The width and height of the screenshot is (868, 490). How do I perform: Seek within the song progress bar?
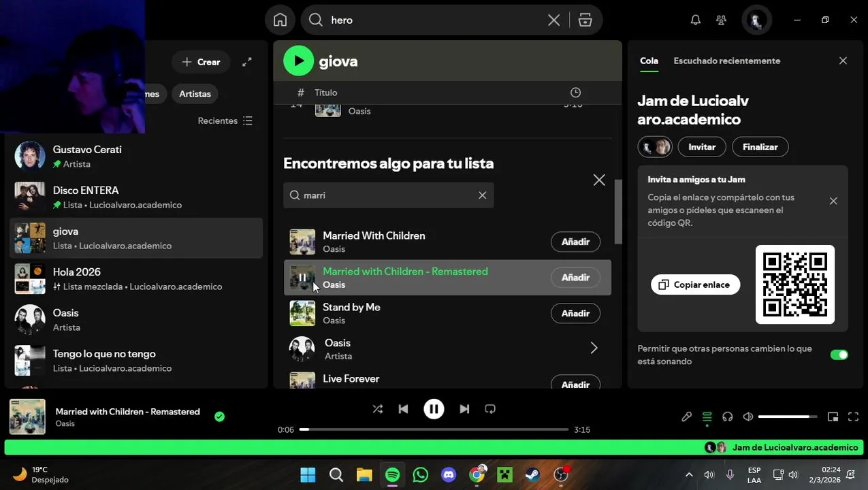(434, 429)
